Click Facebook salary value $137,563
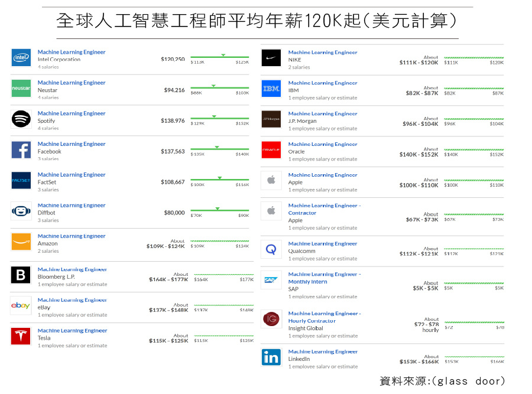This screenshot has height=394, width=532. [173, 151]
